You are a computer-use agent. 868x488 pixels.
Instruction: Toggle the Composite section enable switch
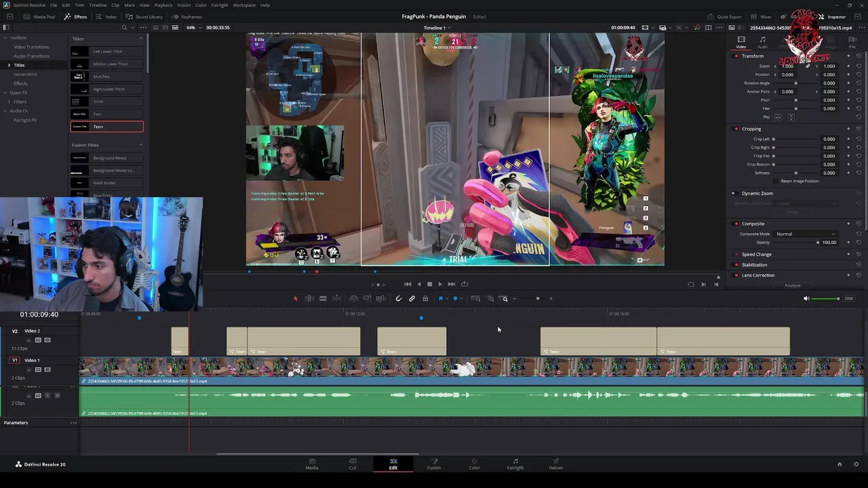point(736,224)
